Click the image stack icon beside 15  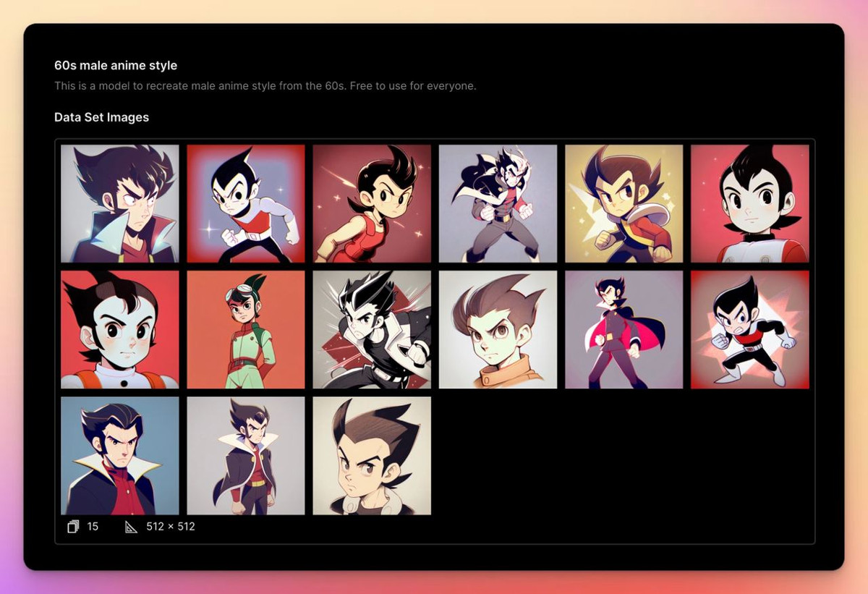click(73, 527)
